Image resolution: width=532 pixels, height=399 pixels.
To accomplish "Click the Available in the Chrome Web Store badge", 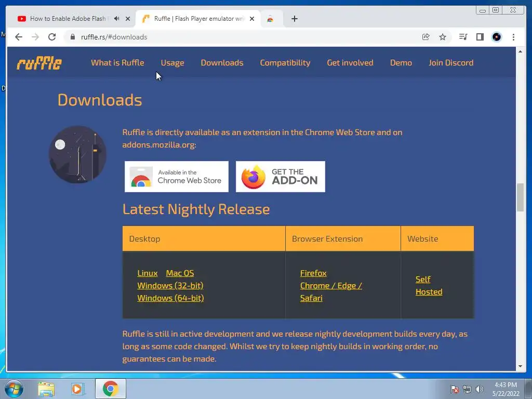I will pos(177,177).
